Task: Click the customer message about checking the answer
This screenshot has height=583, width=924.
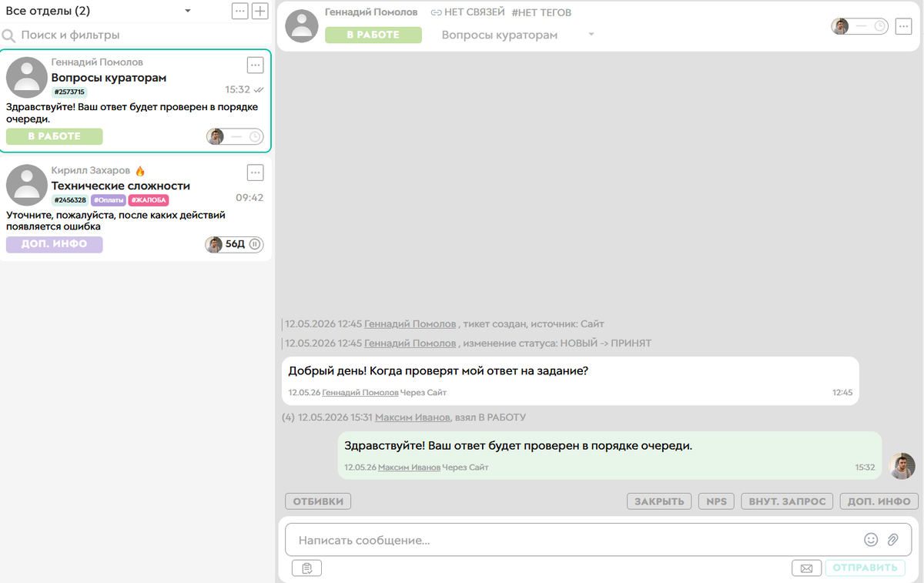Action: pyautogui.click(x=570, y=380)
